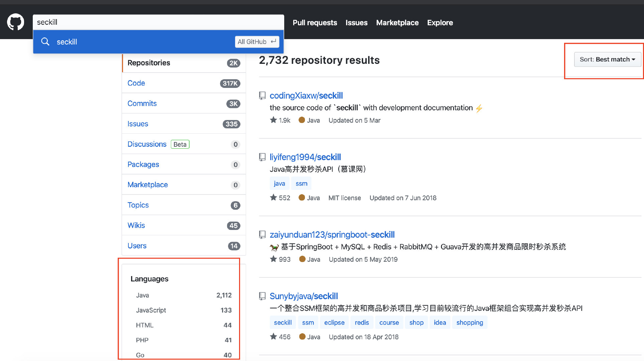
Task: Filter results by Go language
Action: [184, 355]
